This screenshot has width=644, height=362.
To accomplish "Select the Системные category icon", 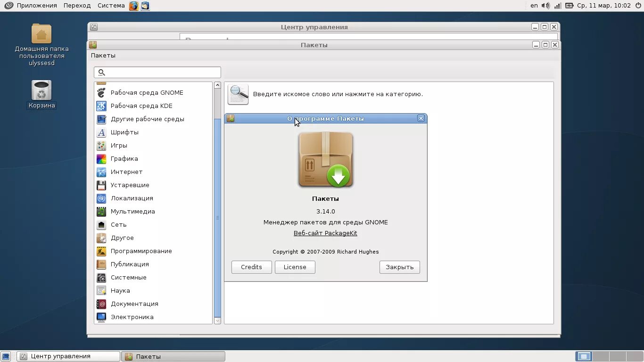I will pyautogui.click(x=101, y=278).
